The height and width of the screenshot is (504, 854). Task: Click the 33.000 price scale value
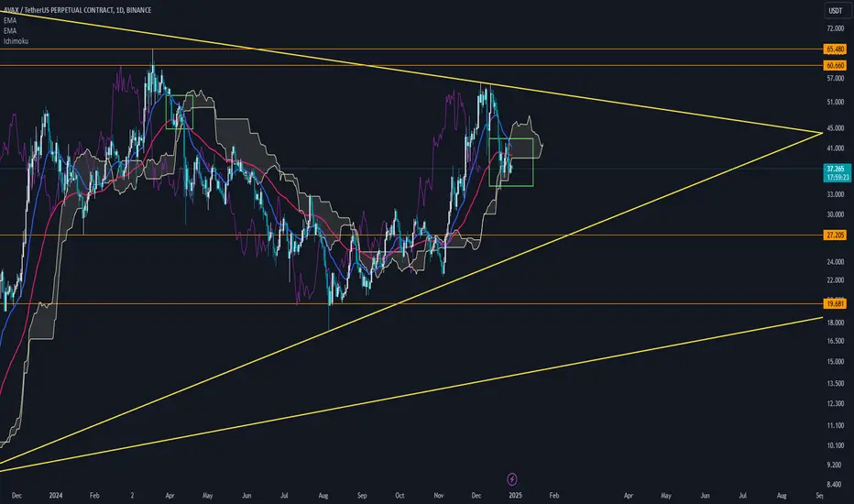click(835, 194)
